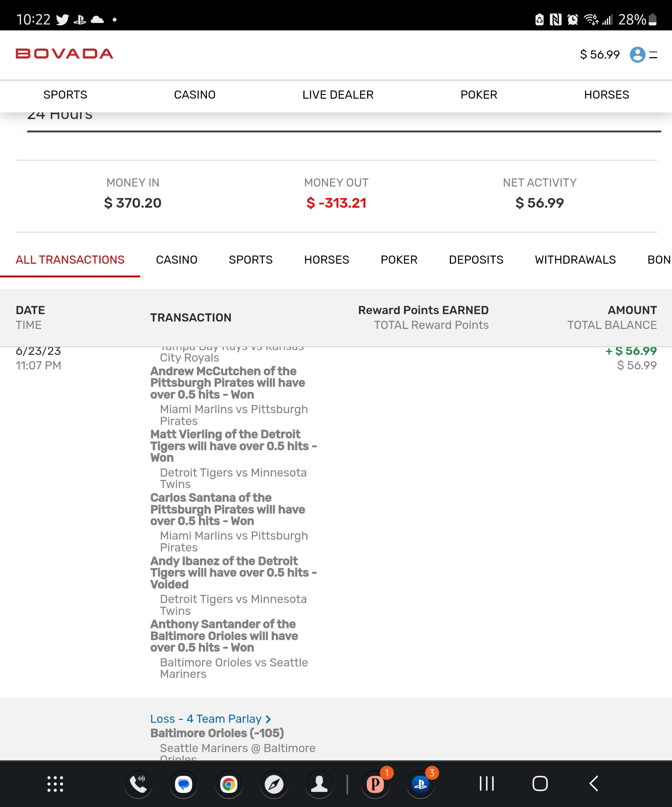Open the app drawer grid
The width and height of the screenshot is (672, 807).
coord(55,784)
